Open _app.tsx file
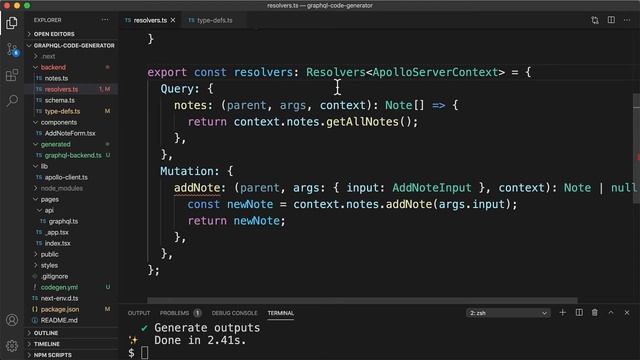The image size is (640, 360). [x=57, y=232]
